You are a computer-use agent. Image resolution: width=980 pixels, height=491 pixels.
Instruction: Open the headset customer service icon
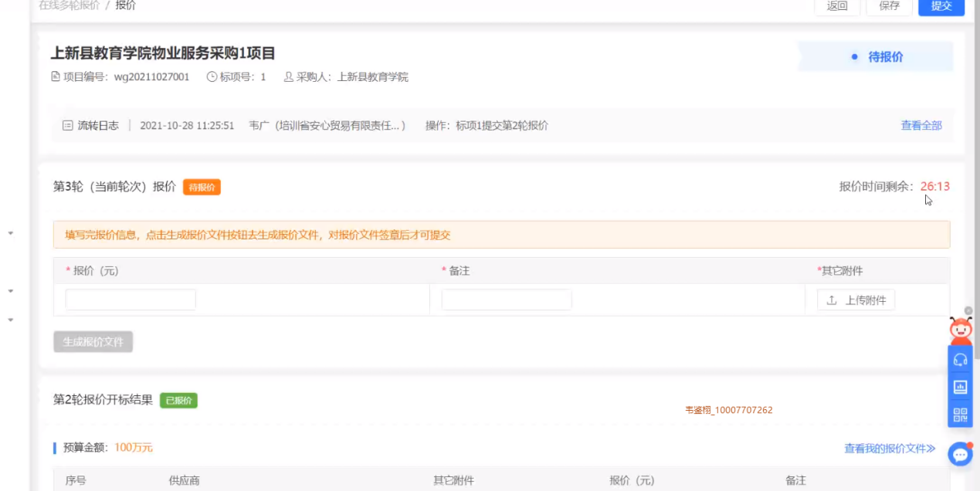[x=960, y=359]
